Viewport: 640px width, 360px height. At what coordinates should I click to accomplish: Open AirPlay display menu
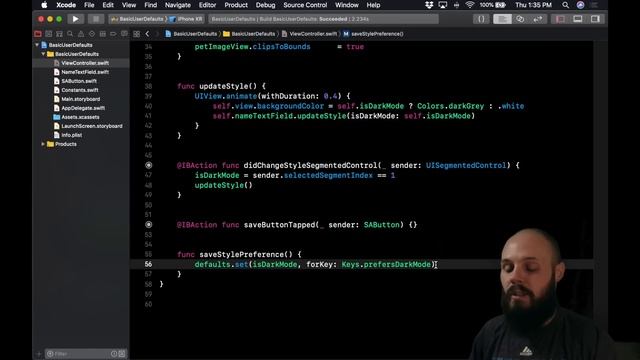(x=443, y=5)
